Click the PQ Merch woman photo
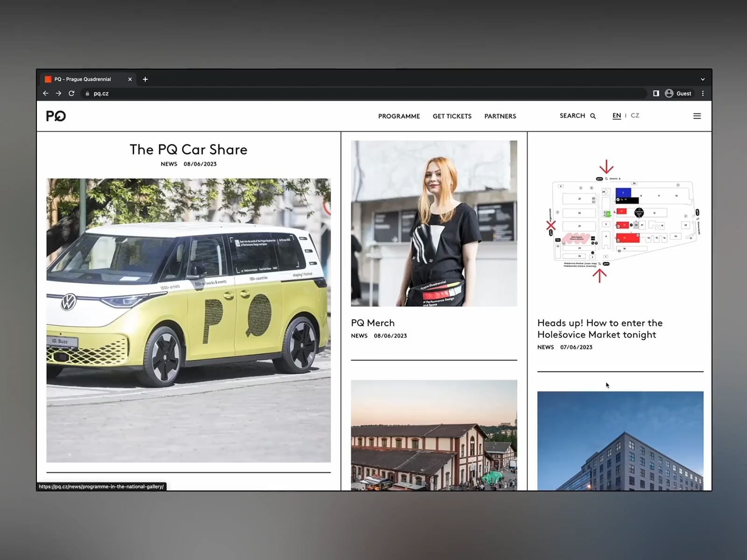The image size is (747, 560). point(434,224)
